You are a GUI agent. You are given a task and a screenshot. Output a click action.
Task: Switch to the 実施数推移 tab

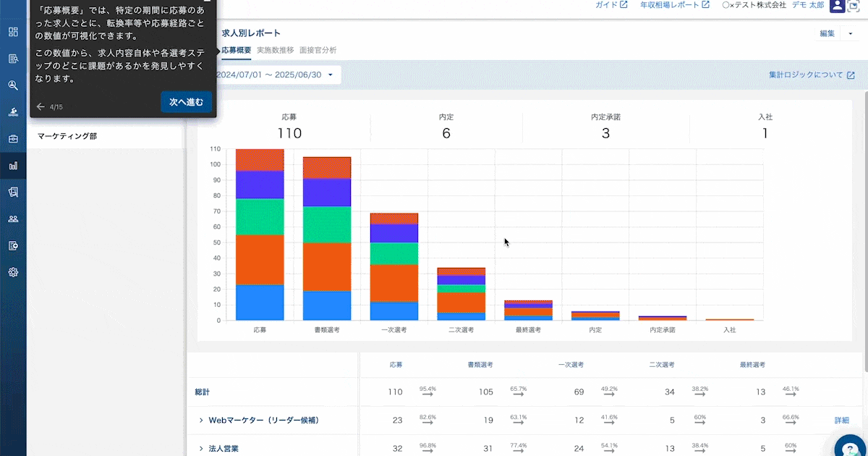(x=275, y=51)
